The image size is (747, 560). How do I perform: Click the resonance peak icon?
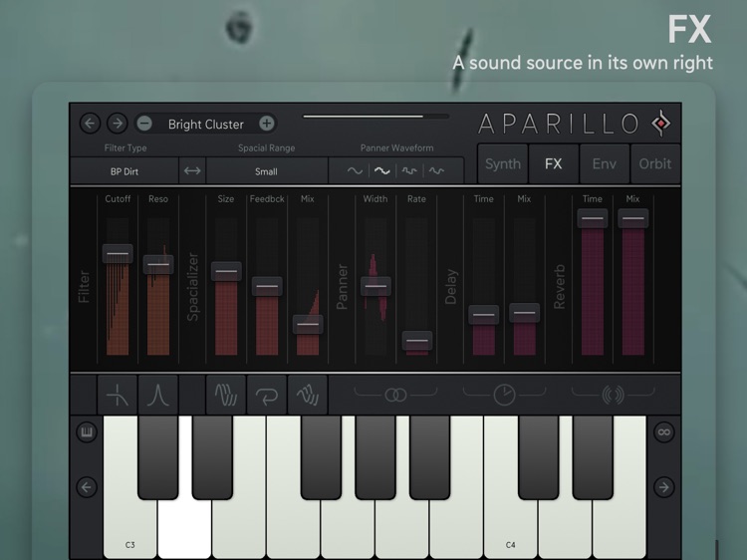pyautogui.click(x=158, y=395)
